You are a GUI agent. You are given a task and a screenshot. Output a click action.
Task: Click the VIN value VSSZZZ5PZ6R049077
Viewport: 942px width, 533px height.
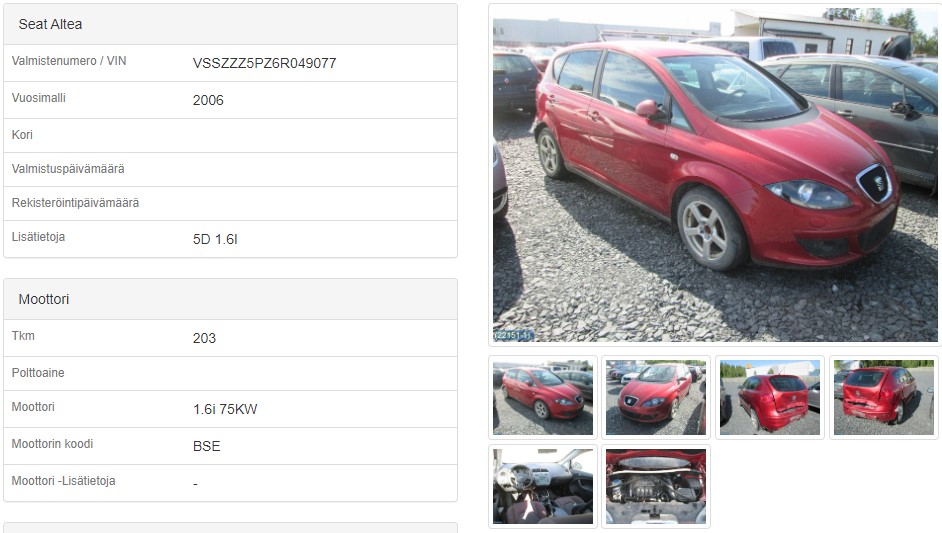pos(264,63)
